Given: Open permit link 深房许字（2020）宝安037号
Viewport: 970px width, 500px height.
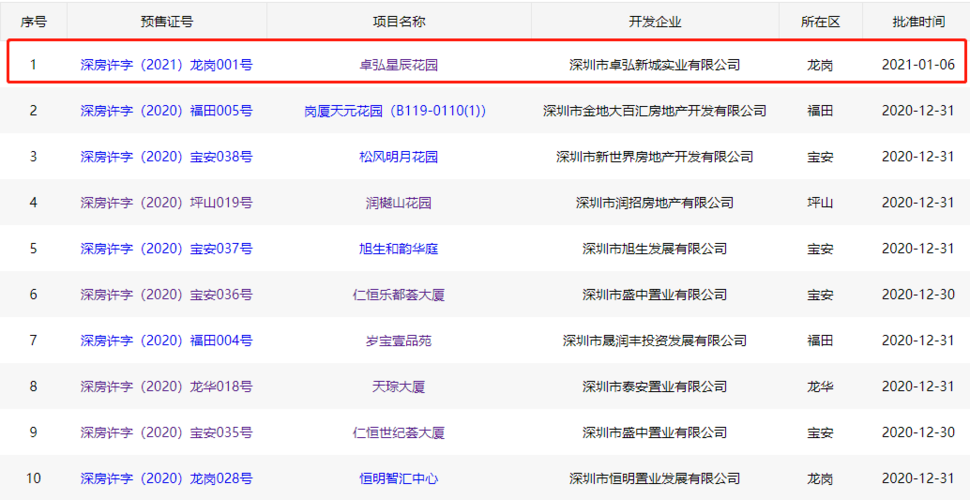Looking at the screenshot, I should (x=166, y=249).
